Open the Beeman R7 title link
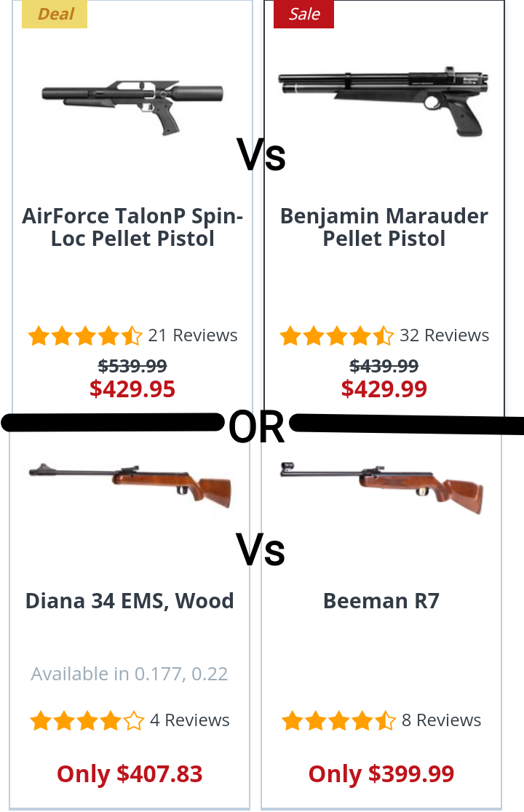This screenshot has height=812, width=524. point(381,601)
